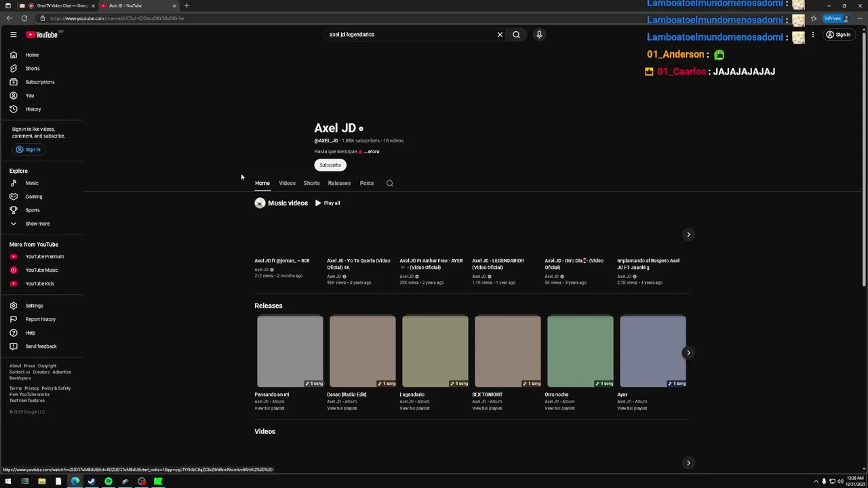Screen dimensions: 868x488
Task: Click the top-right Sign in button
Action: (x=838, y=35)
